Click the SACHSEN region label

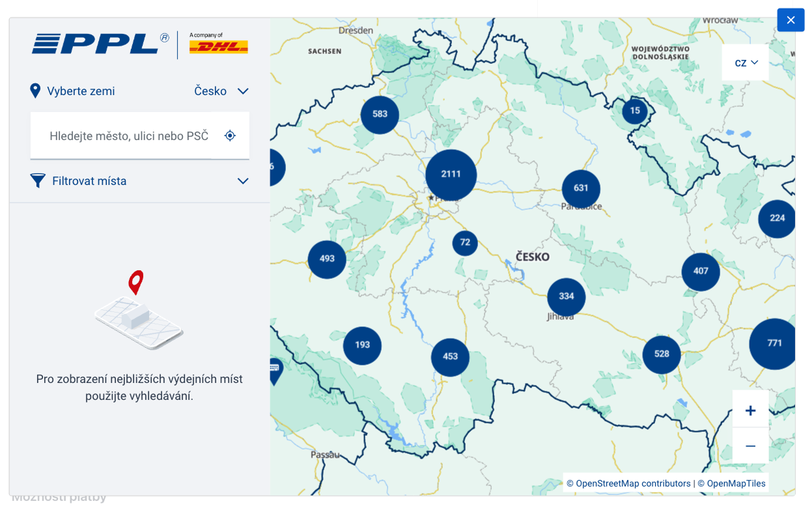pyautogui.click(x=324, y=51)
